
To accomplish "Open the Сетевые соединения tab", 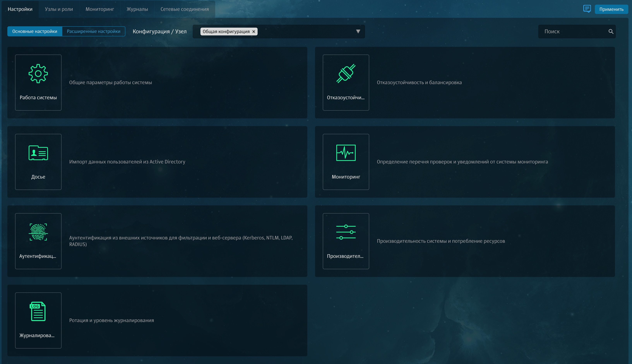I will point(185,9).
